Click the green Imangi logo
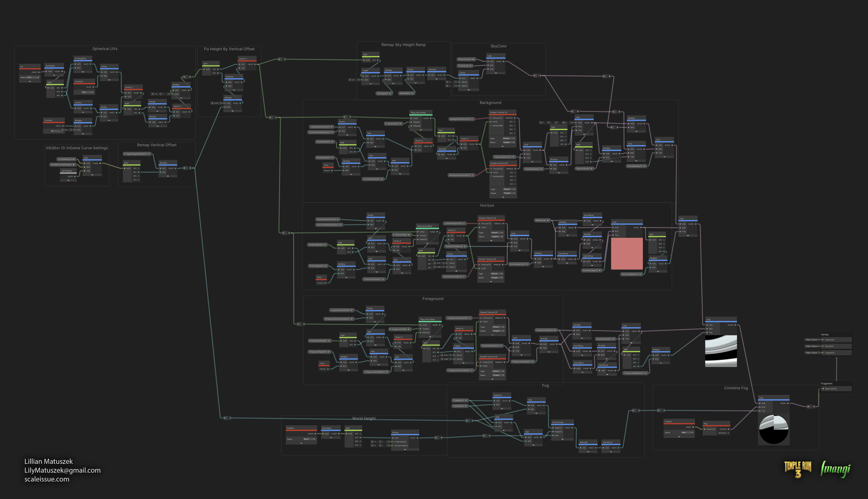This screenshot has height=499, width=868. point(835,469)
